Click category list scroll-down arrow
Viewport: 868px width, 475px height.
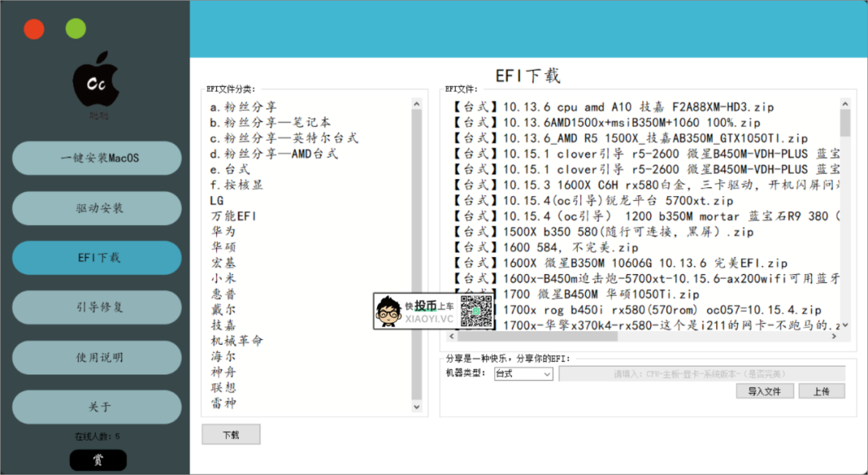click(x=417, y=407)
